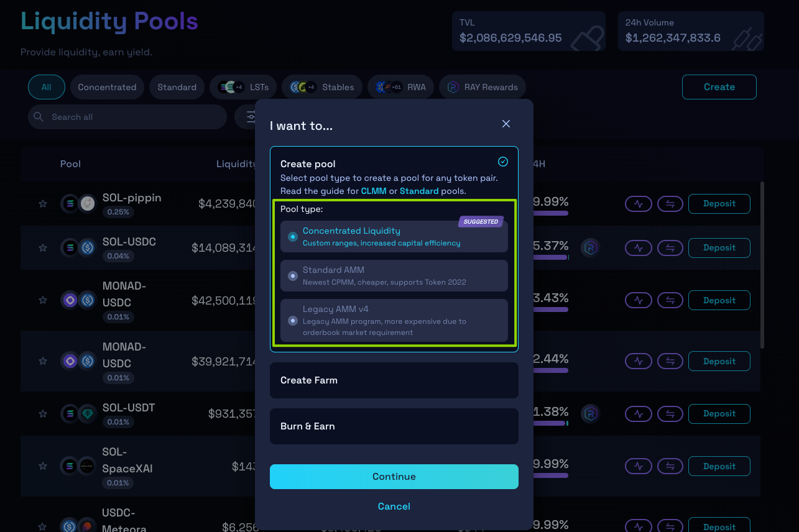Expand the Create Farm option

click(x=394, y=380)
